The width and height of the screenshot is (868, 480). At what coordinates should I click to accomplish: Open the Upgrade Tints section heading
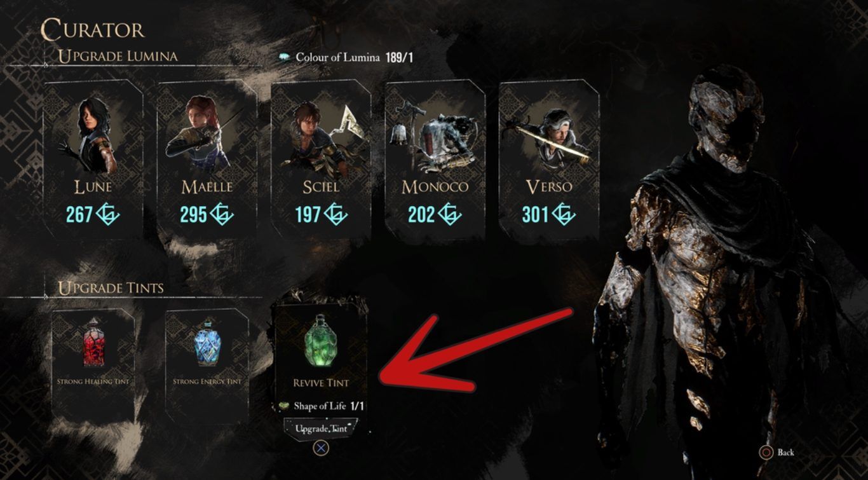pyautogui.click(x=111, y=288)
